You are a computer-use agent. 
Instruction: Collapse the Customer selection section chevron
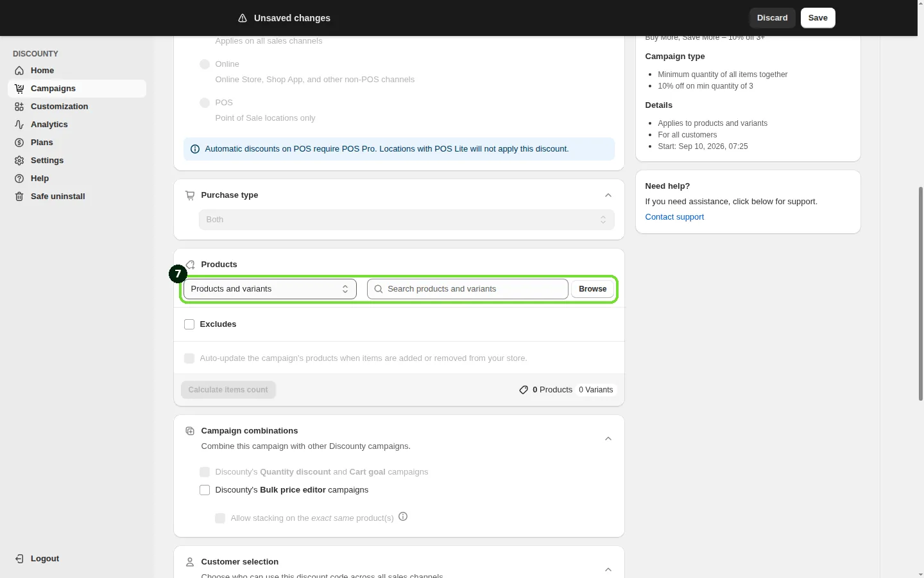tap(608, 570)
